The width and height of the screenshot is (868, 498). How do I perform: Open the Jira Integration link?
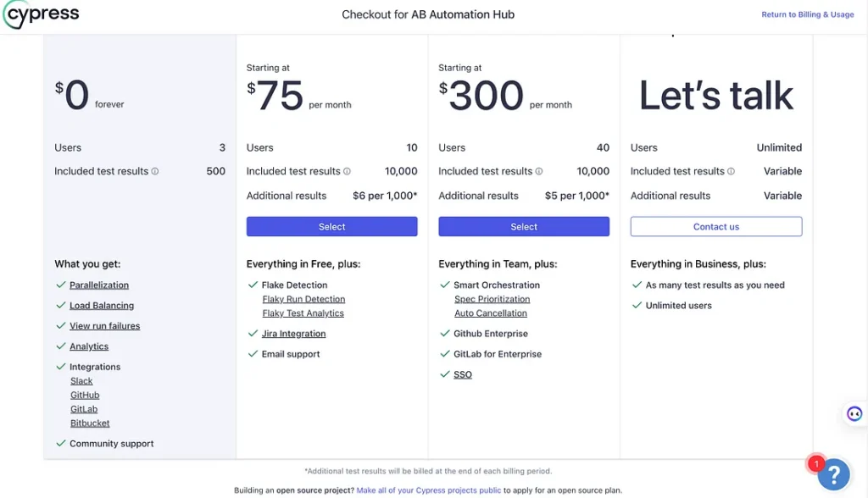pos(293,334)
